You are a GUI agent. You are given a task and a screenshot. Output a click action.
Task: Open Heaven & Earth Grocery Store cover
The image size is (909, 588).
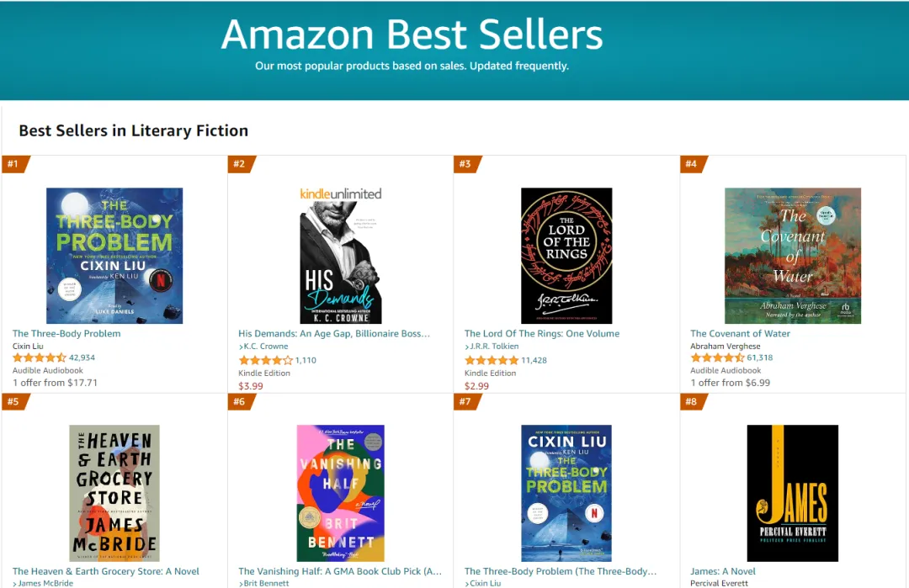(x=114, y=493)
